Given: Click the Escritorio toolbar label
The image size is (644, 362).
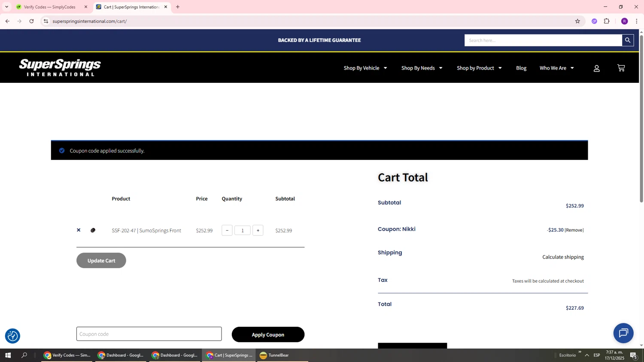Looking at the screenshot, I should pyautogui.click(x=568, y=355).
